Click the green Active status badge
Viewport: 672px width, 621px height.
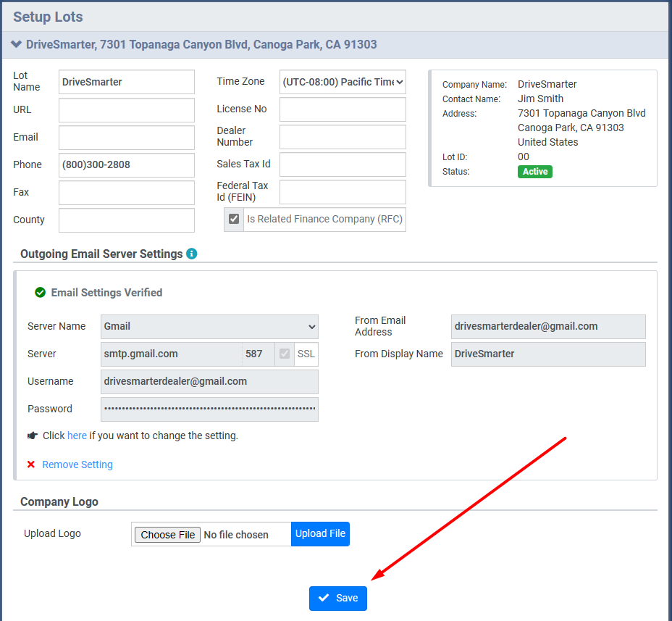coord(535,172)
